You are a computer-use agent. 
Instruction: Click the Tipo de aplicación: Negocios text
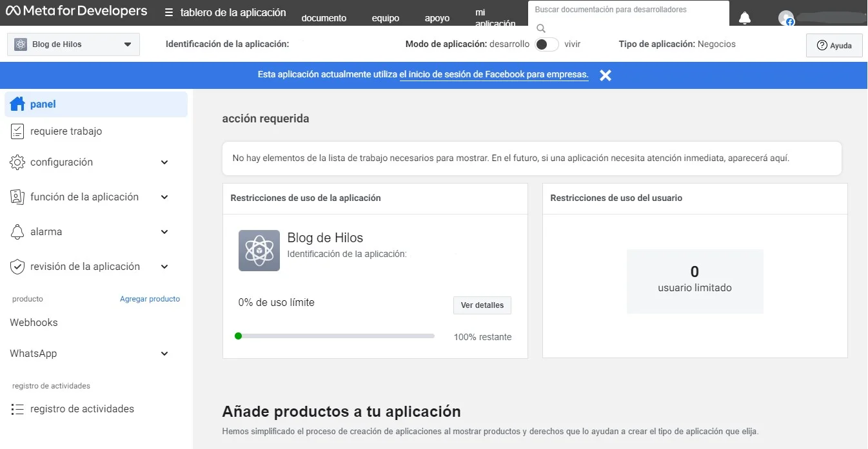677,44
